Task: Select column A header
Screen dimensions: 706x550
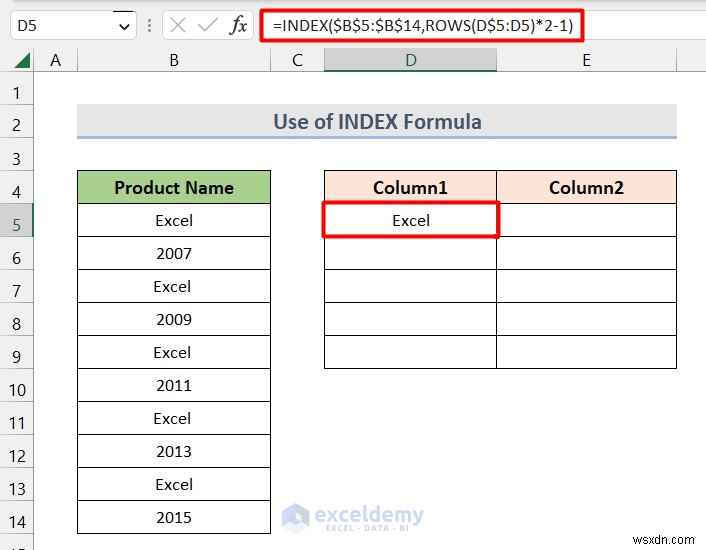Action: pos(55,60)
